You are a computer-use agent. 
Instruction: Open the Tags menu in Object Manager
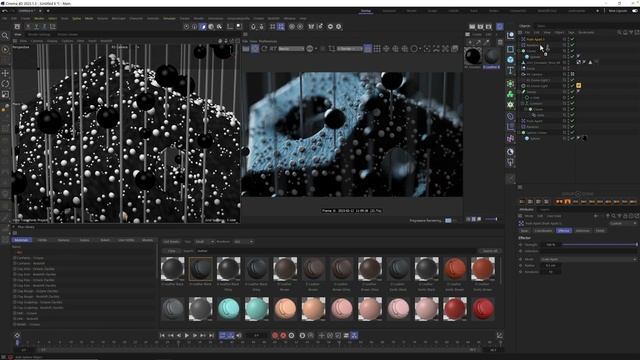[x=571, y=32]
